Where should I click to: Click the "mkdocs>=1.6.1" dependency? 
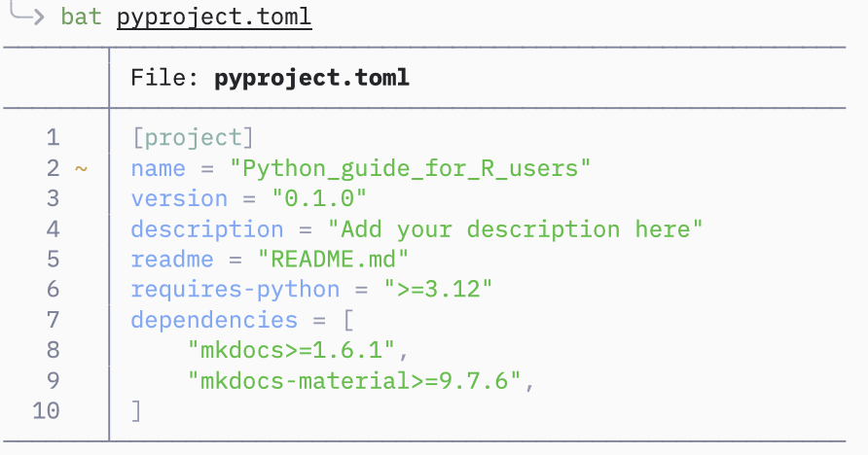pos(291,350)
